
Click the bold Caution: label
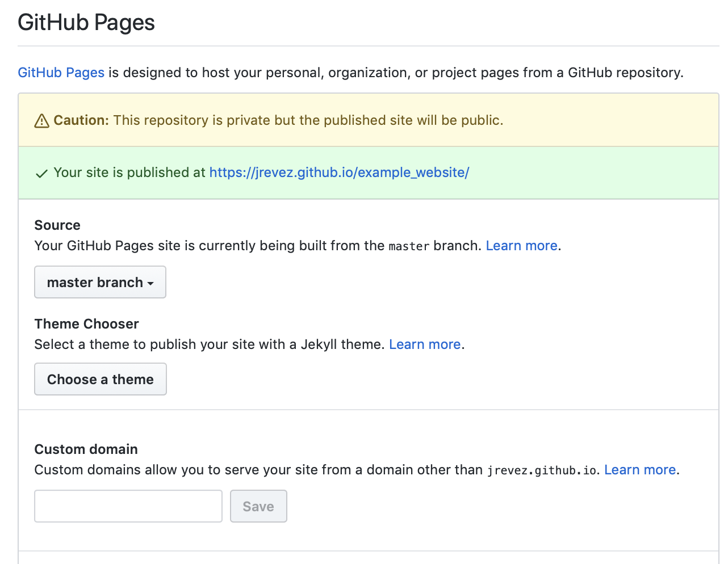click(x=81, y=120)
